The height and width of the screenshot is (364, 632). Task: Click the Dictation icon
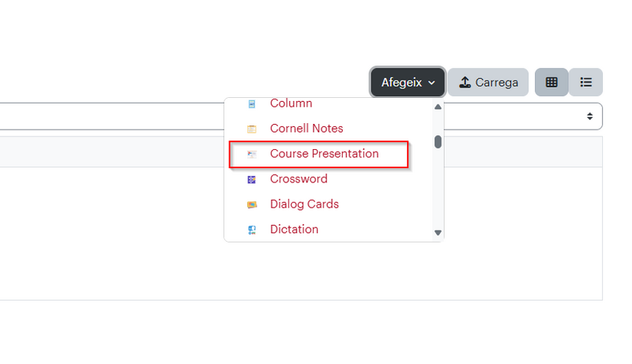252,230
